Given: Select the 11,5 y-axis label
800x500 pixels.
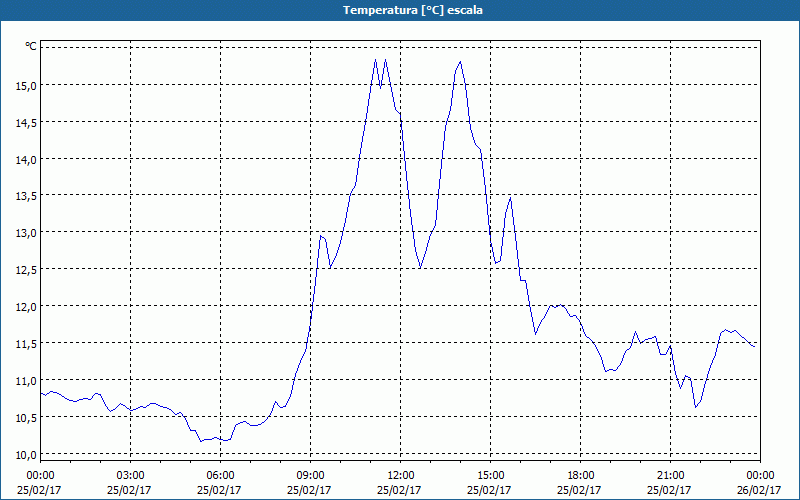Looking at the screenshot, I should click(25, 343).
